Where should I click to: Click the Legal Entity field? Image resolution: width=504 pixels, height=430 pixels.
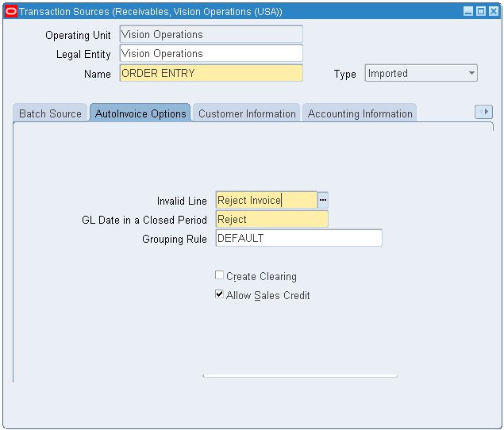210,54
